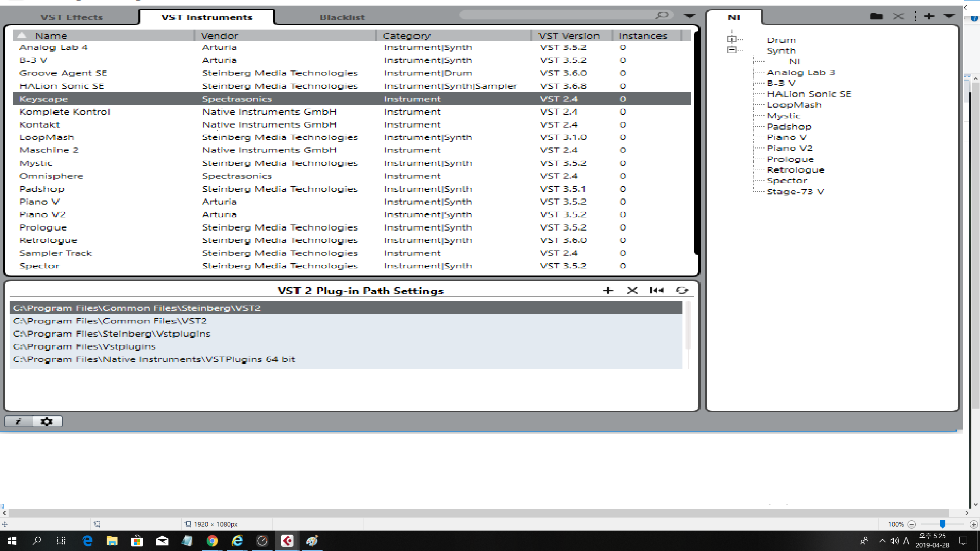The height and width of the screenshot is (551, 980).
Task: Zoom out with the minus button
Action: click(912, 524)
